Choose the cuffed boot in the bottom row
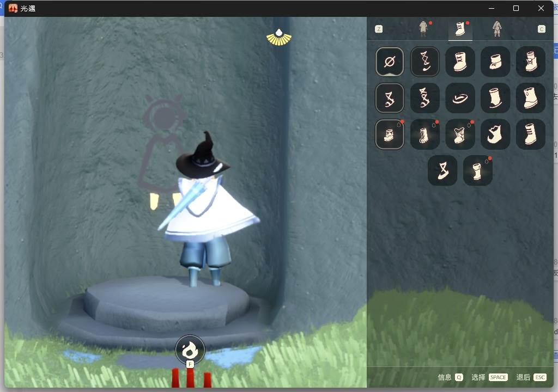Screen dimensions: 558x392 pos(477,170)
